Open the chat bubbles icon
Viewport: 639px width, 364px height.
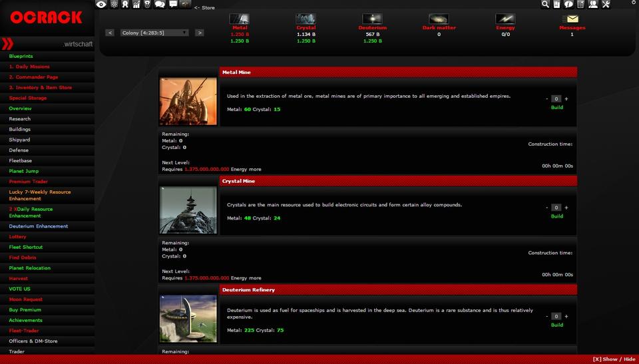coord(160,4)
